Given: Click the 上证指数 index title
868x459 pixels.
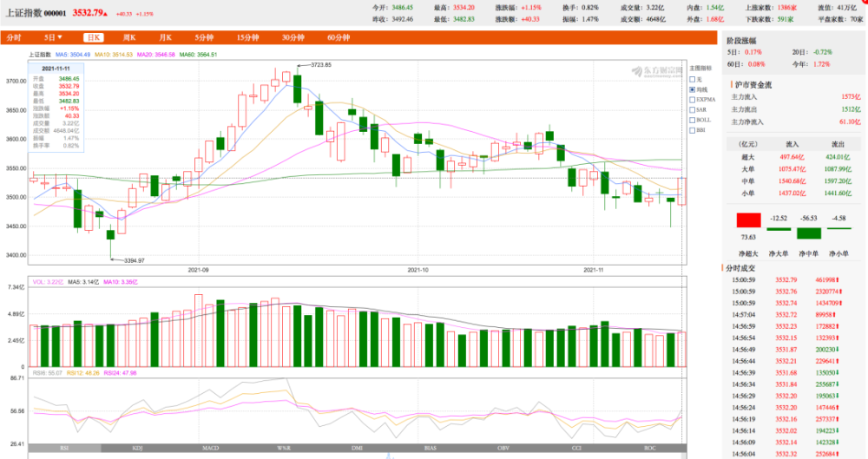Looking at the screenshot, I should pos(23,13).
